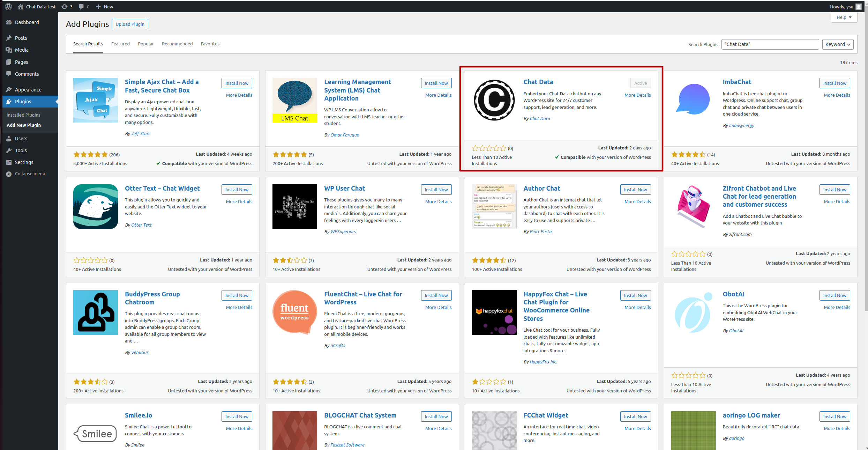Click the Settings icon in sidebar
Image resolution: width=868 pixels, height=450 pixels.
click(9, 162)
